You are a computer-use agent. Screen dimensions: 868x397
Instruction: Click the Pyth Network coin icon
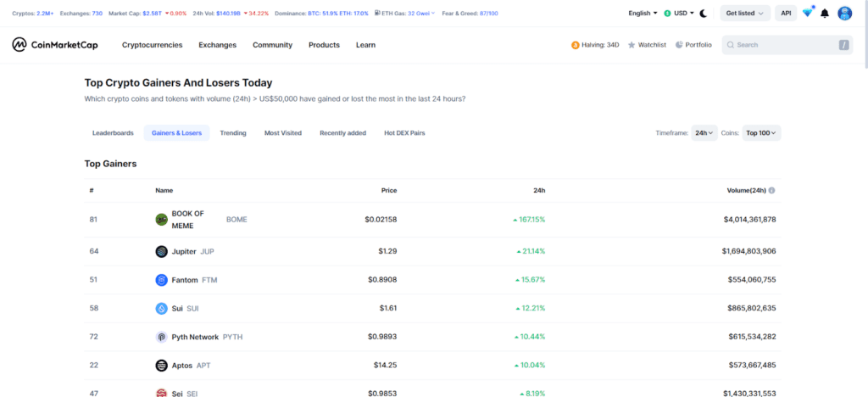161,337
